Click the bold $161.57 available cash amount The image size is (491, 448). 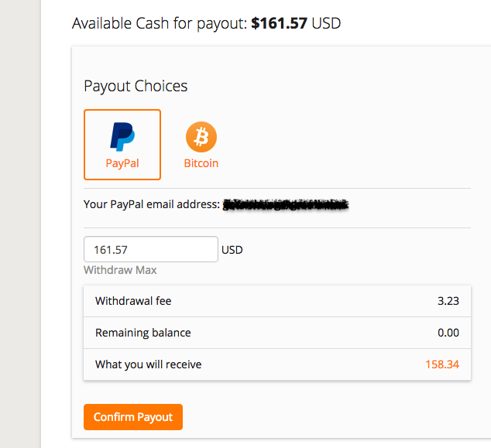click(280, 23)
